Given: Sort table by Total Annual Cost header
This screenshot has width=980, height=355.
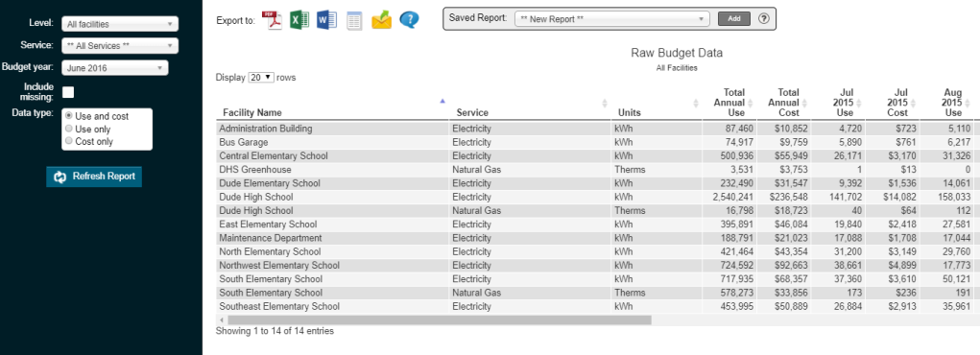Looking at the screenshot, I should click(x=784, y=103).
